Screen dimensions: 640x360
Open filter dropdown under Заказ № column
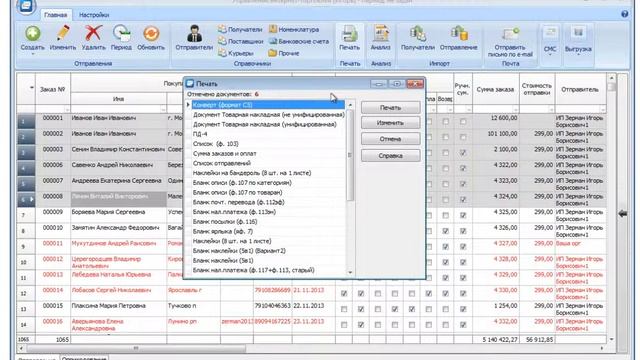click(x=67, y=109)
